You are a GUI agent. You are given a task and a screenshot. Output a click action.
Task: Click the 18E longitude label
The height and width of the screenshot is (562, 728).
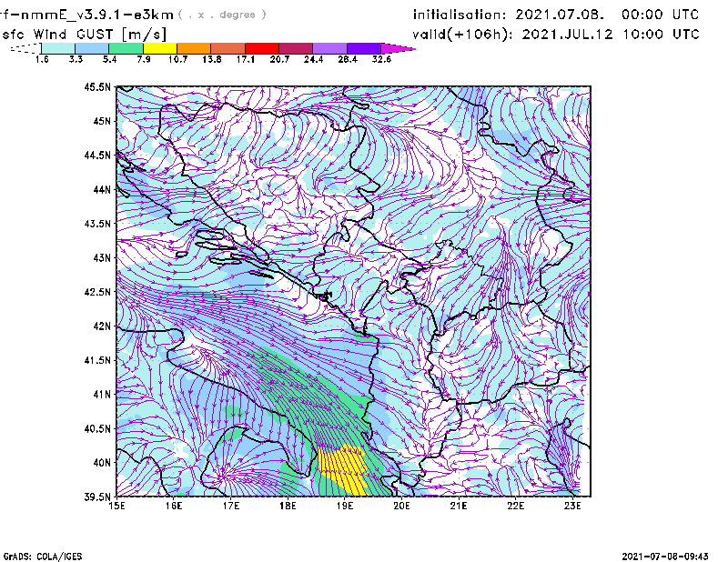click(288, 506)
